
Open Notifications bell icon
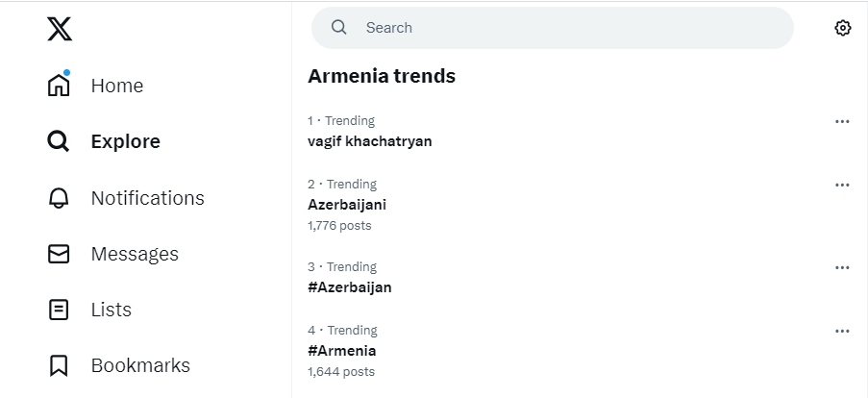pos(59,198)
